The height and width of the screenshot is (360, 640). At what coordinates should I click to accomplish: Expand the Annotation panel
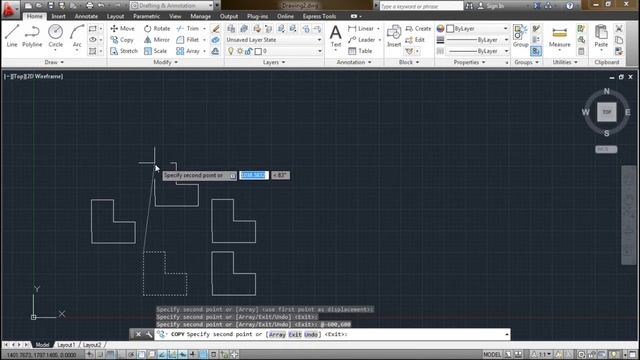pos(354,62)
